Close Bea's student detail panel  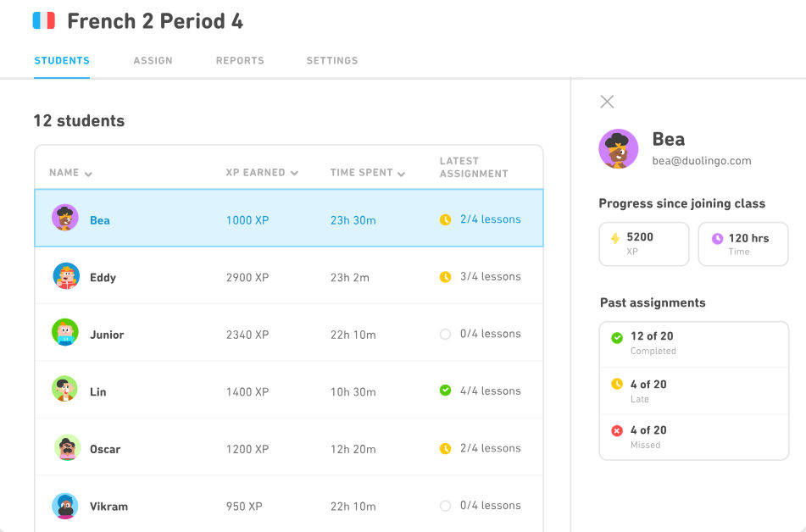coord(607,102)
